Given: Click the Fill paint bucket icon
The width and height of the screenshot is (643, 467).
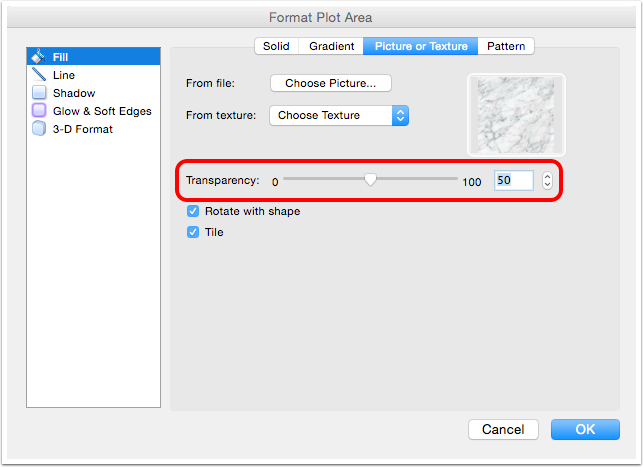Looking at the screenshot, I should coord(39,57).
